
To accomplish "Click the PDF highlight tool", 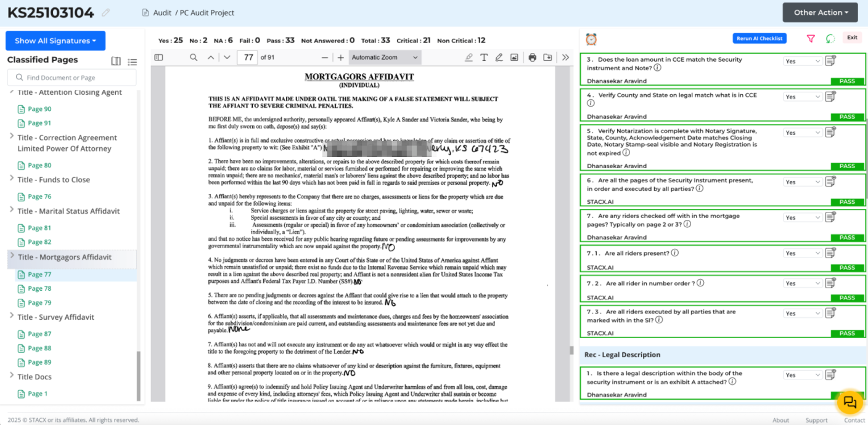I will click(469, 57).
